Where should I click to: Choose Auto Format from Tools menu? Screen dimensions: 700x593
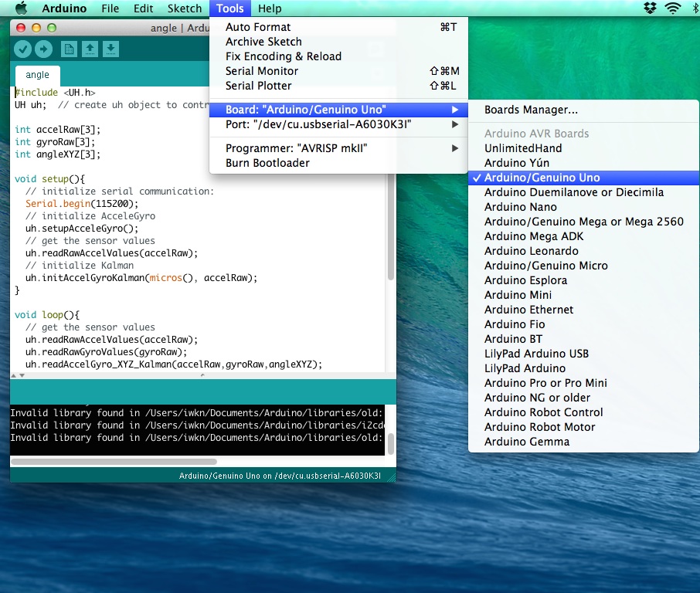338,27
